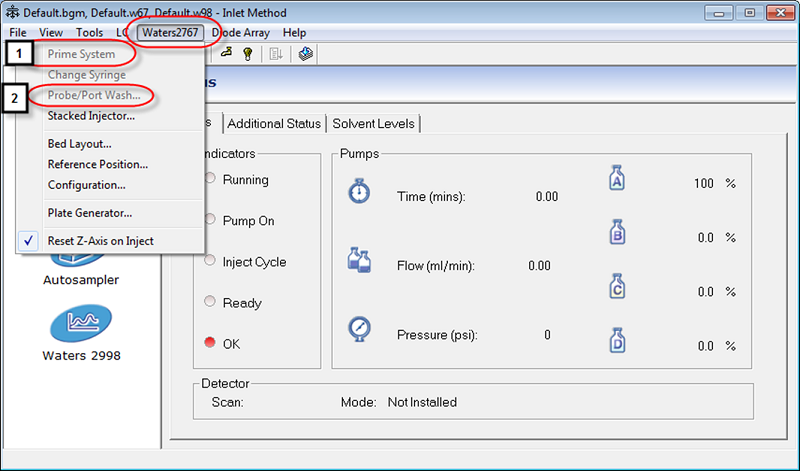Click the solvent C bottle icon
Image resolution: width=800 pixels, height=471 pixels.
617,286
